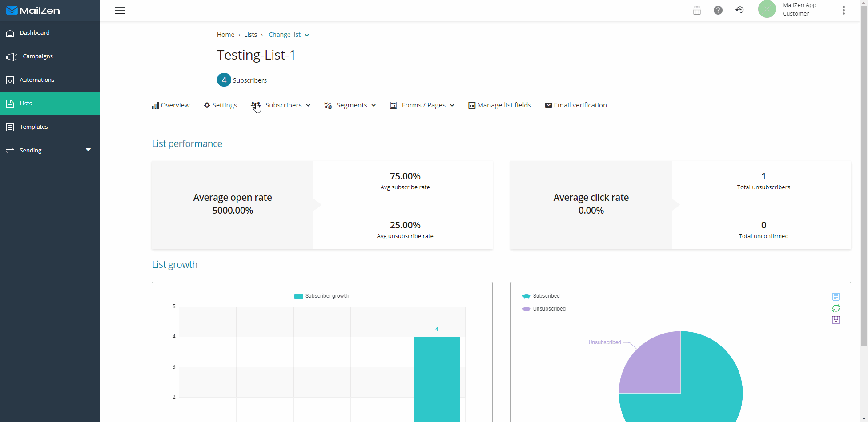Save the pie chart as image
This screenshot has height=422, width=868.
pos(836,320)
